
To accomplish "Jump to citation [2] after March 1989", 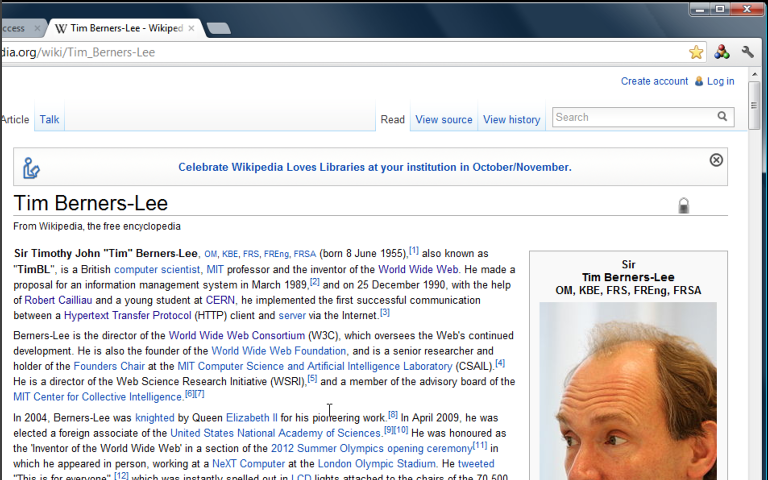I will pyautogui.click(x=314, y=282).
